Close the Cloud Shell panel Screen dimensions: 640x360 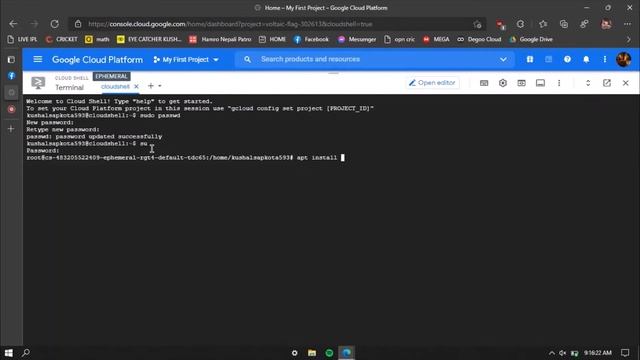(626, 83)
